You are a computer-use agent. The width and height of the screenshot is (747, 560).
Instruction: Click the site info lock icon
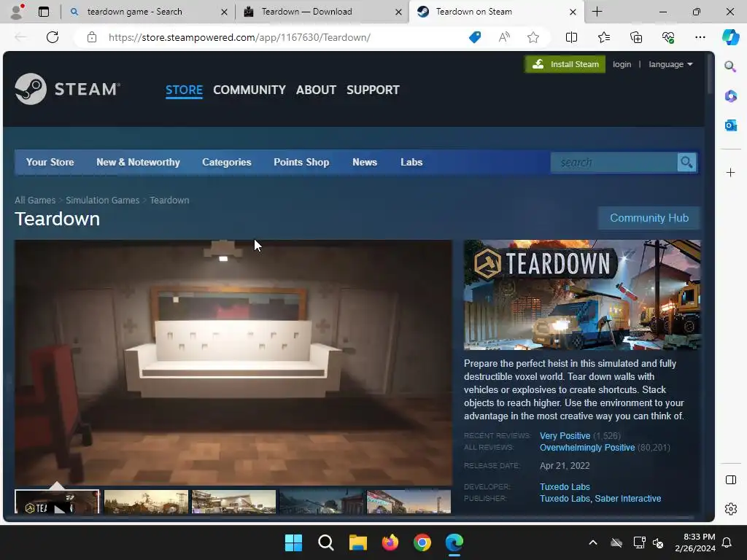(92, 37)
